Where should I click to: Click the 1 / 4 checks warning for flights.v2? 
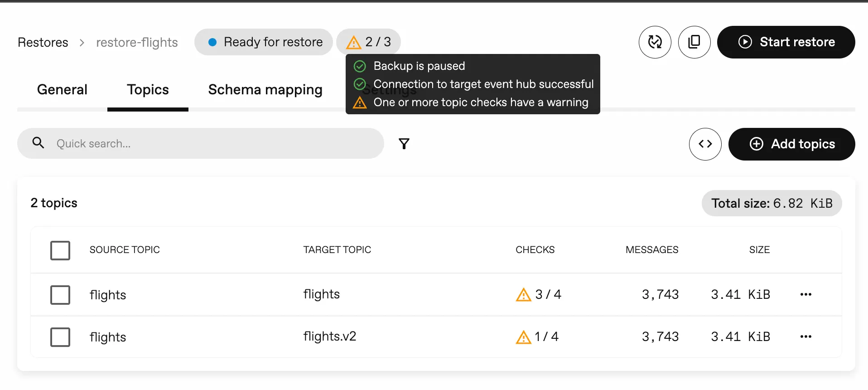tap(537, 337)
